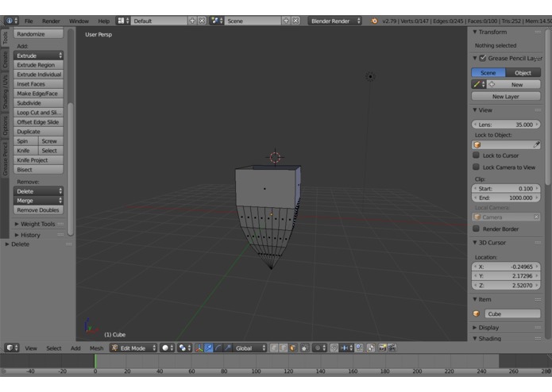The image size is (552, 392).
Task: Enable Lock Camera to View checkbox
Action: point(476,167)
